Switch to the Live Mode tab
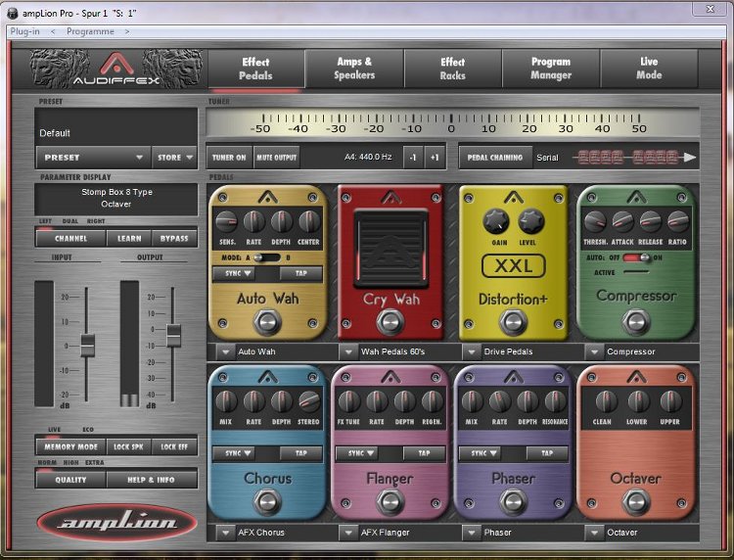This screenshot has height=560, width=734. click(x=649, y=69)
